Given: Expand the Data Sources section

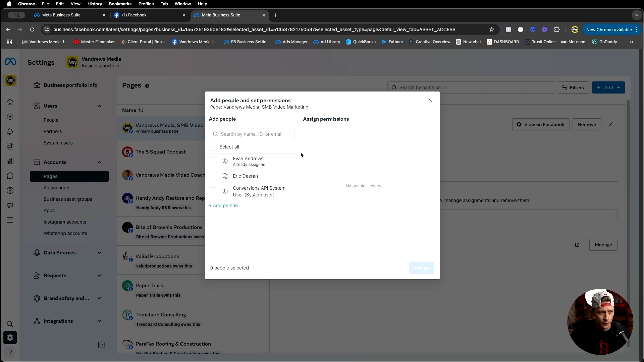Looking at the screenshot, I should tap(99, 253).
